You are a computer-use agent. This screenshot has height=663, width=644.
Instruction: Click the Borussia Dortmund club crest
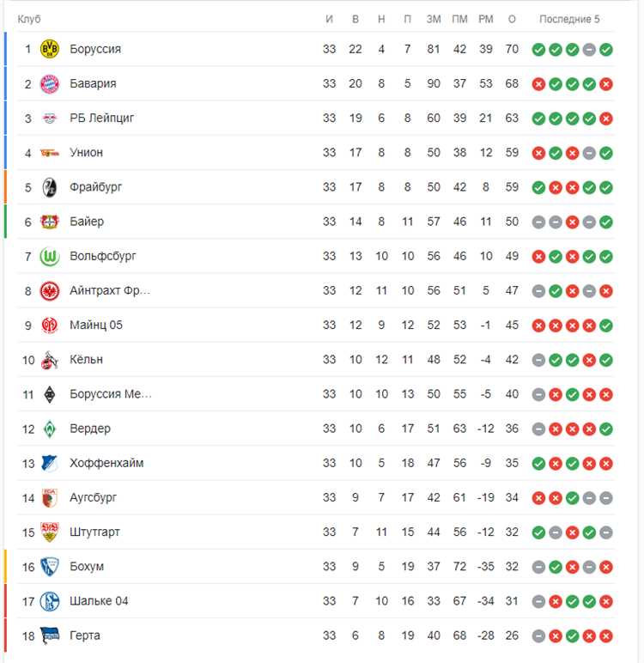50,49
